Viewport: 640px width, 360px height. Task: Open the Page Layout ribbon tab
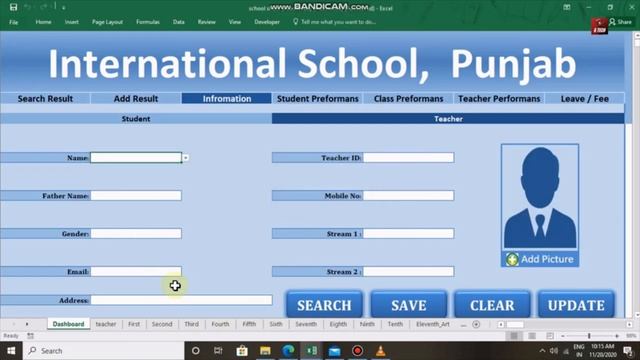107,22
